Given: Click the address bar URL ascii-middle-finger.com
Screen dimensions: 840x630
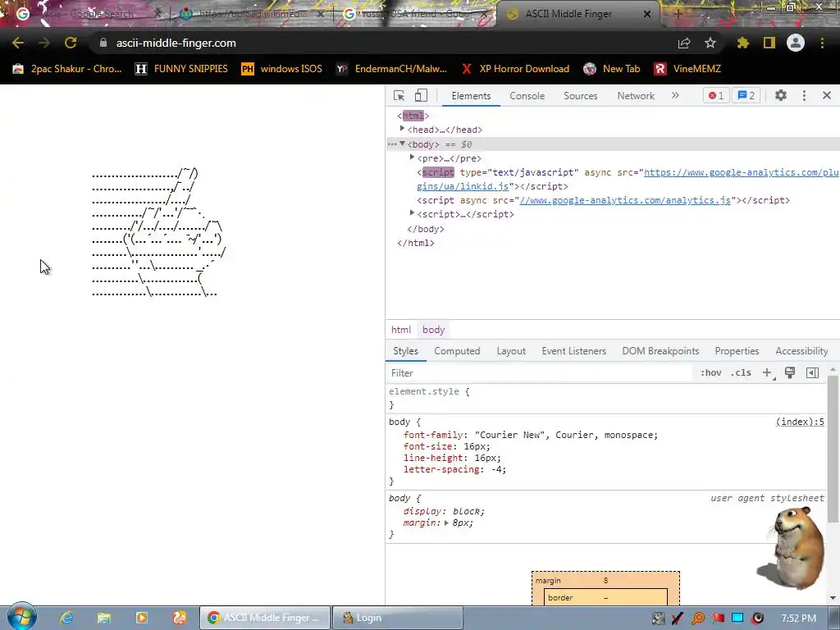Looking at the screenshot, I should point(176,43).
